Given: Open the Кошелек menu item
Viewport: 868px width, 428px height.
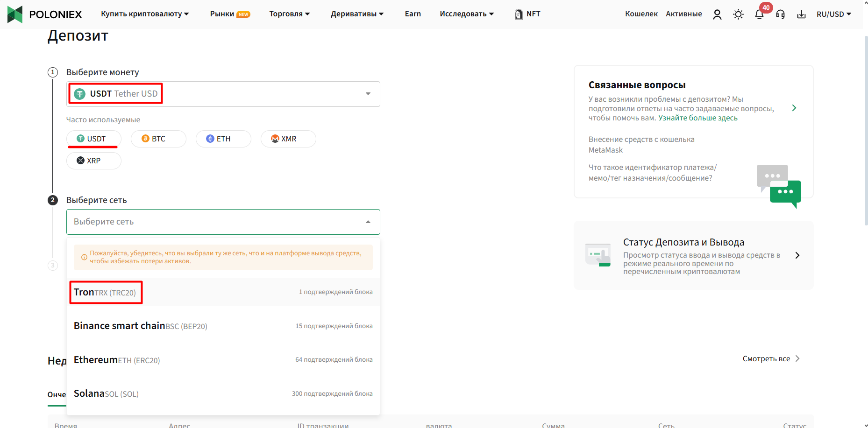Looking at the screenshot, I should tap(641, 14).
